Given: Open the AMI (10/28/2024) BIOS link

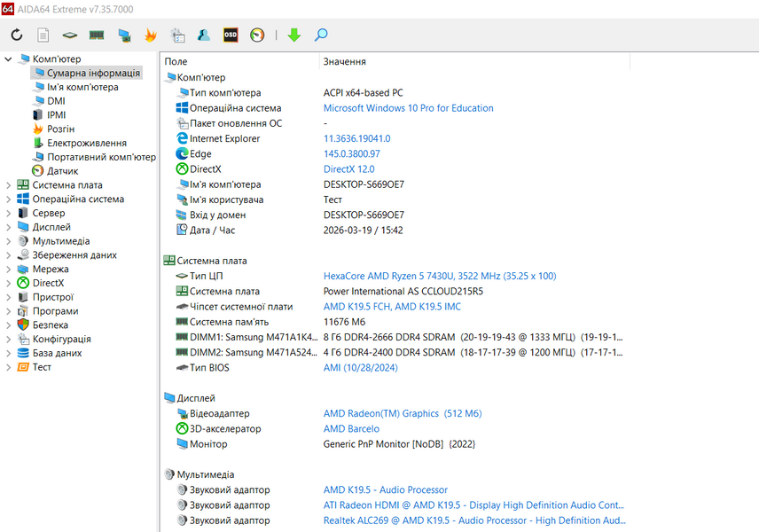Looking at the screenshot, I should pyautogui.click(x=360, y=367).
